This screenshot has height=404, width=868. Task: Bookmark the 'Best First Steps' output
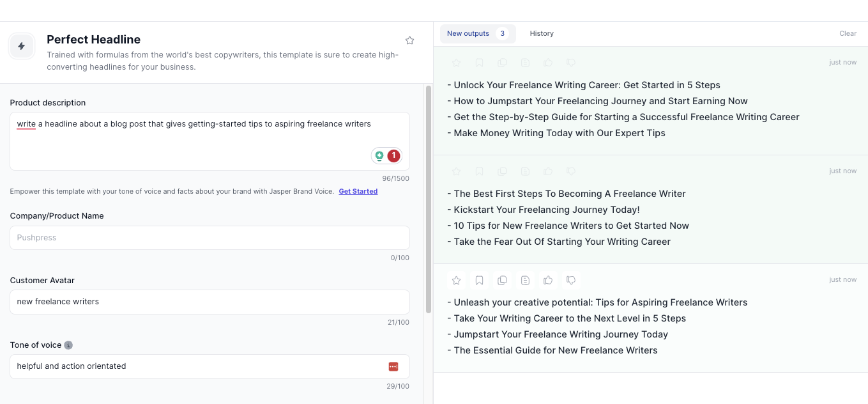point(479,171)
